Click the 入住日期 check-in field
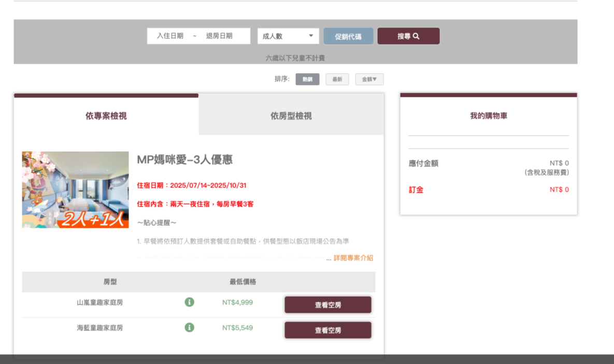 (170, 36)
